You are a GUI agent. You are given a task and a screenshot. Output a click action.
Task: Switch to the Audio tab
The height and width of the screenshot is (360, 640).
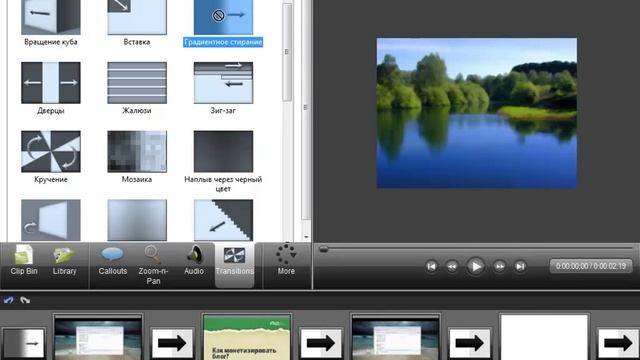click(x=193, y=260)
